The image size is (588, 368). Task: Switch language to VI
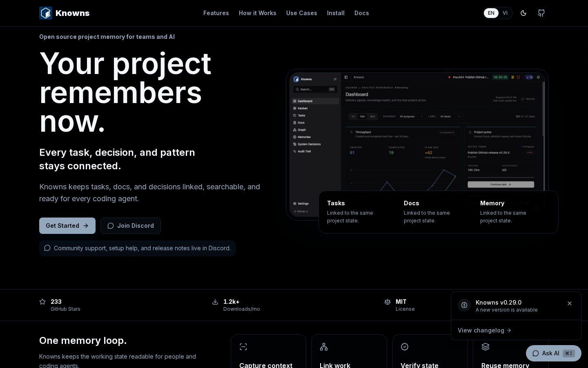pyautogui.click(x=505, y=13)
